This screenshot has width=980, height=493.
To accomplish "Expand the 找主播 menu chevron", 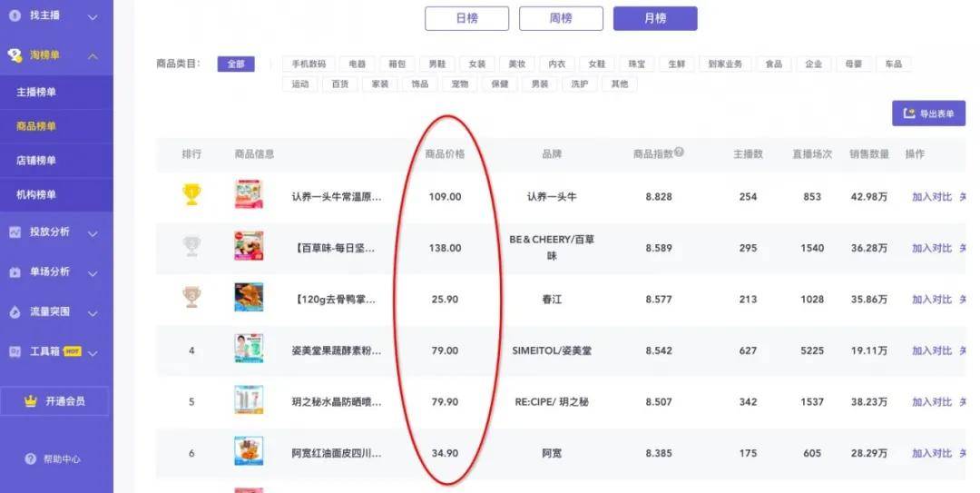I will 93,17.
